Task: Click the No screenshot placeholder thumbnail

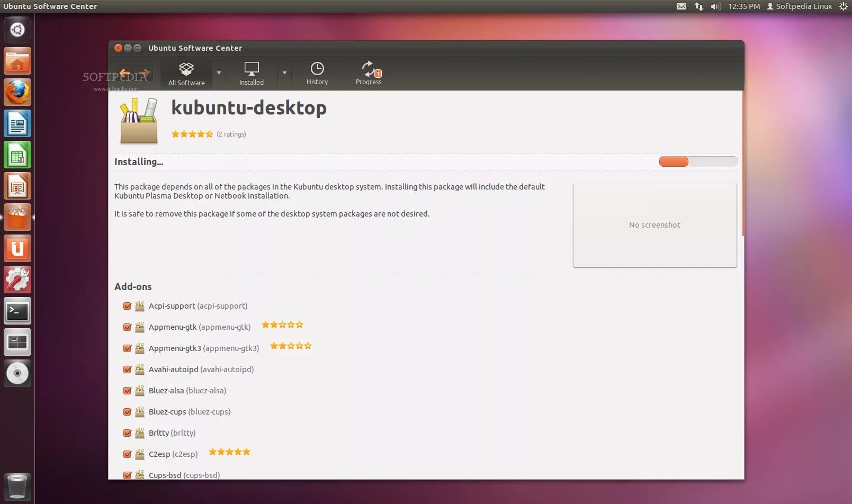Action: point(654,225)
